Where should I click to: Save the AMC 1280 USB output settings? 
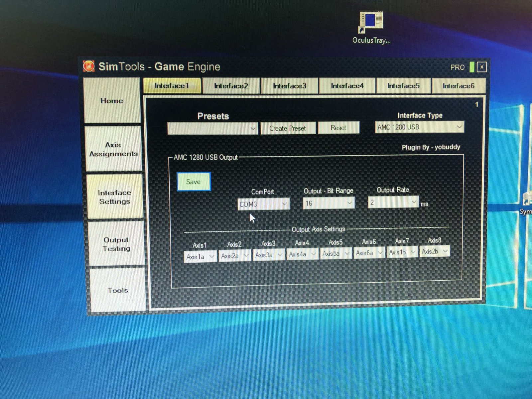(194, 182)
